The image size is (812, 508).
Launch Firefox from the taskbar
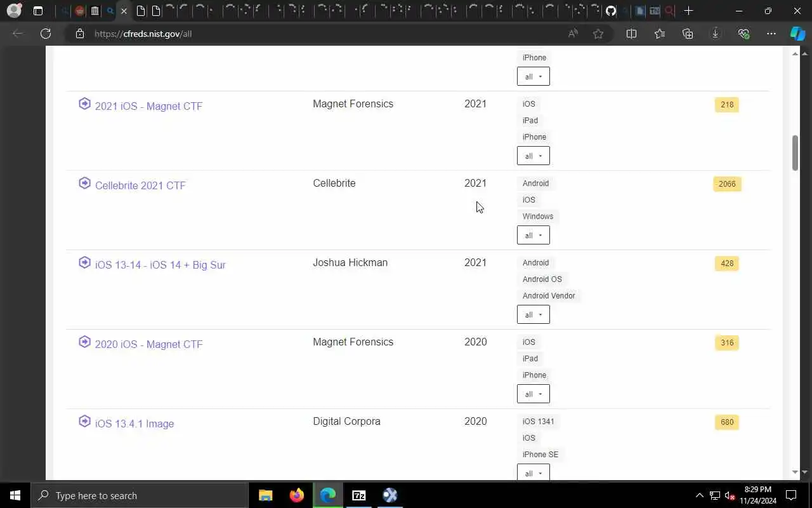coord(296,495)
